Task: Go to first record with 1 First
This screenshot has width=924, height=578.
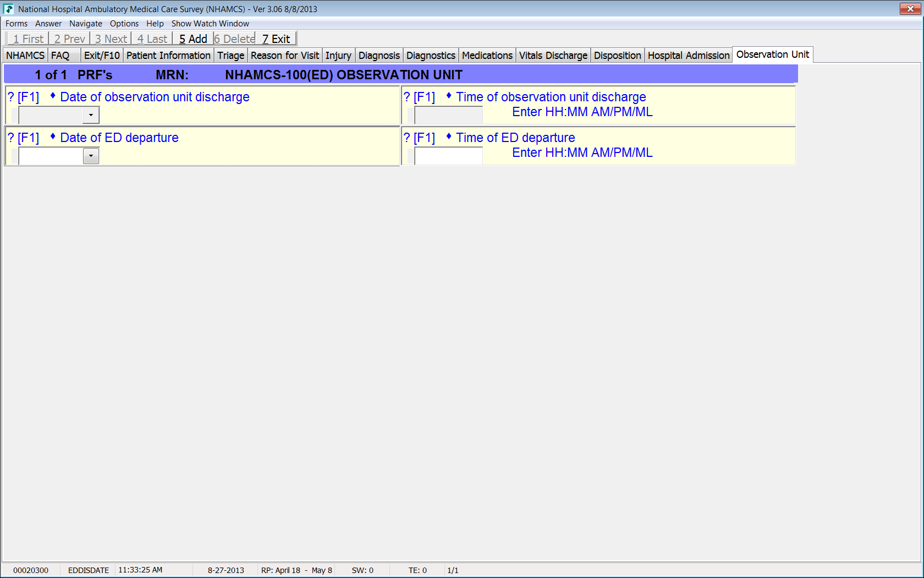Action: click(x=28, y=39)
